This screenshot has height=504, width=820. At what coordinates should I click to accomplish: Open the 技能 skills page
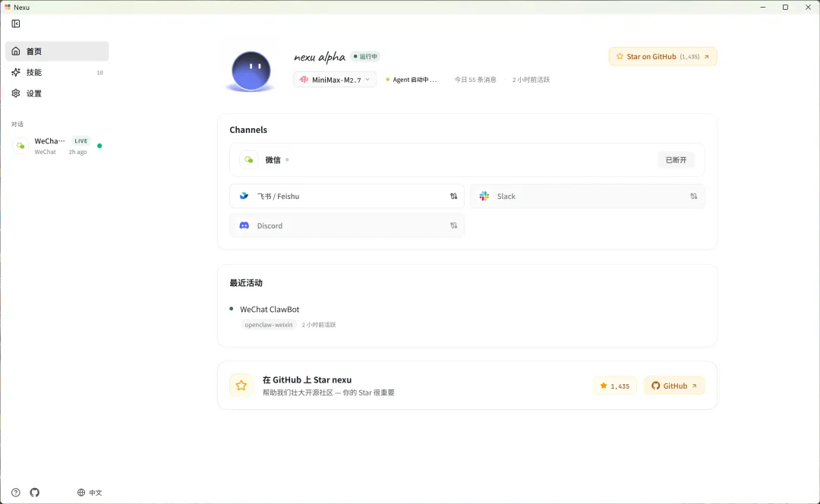click(x=57, y=72)
